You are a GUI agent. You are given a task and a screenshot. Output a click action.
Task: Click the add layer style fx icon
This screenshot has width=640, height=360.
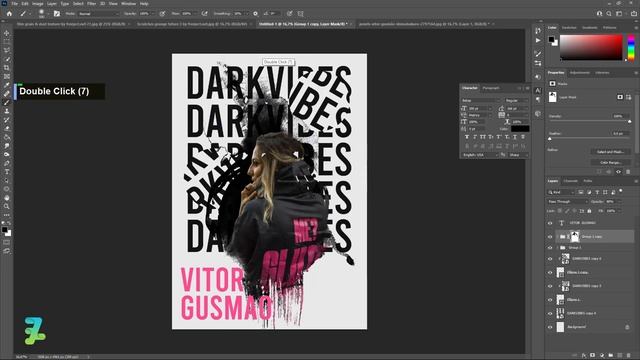[584, 356]
